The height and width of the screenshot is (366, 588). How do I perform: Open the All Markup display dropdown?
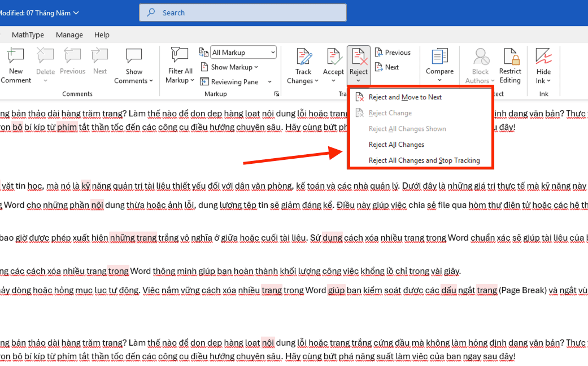[243, 53]
